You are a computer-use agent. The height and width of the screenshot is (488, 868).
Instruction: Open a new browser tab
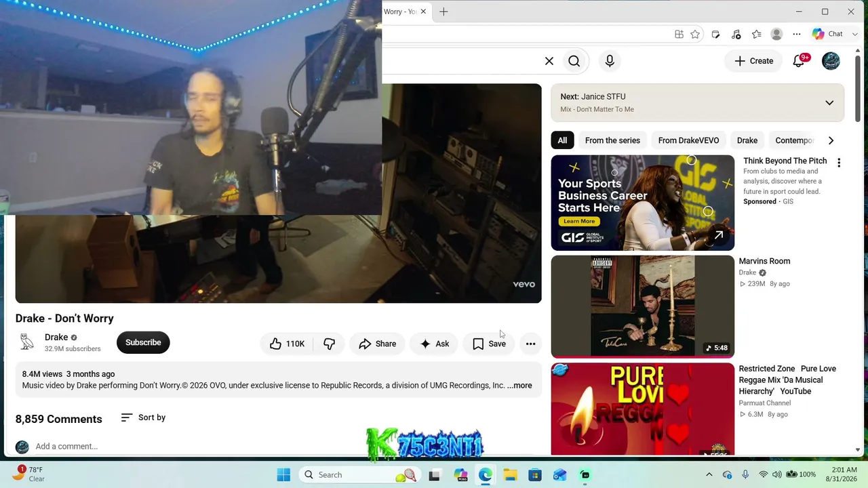coord(443,12)
